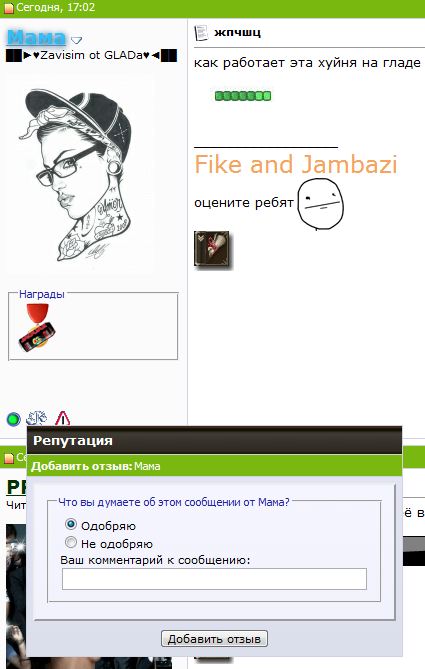425x669 pixels.
Task: Click the red warning triangle report icon
Action: coord(62,418)
